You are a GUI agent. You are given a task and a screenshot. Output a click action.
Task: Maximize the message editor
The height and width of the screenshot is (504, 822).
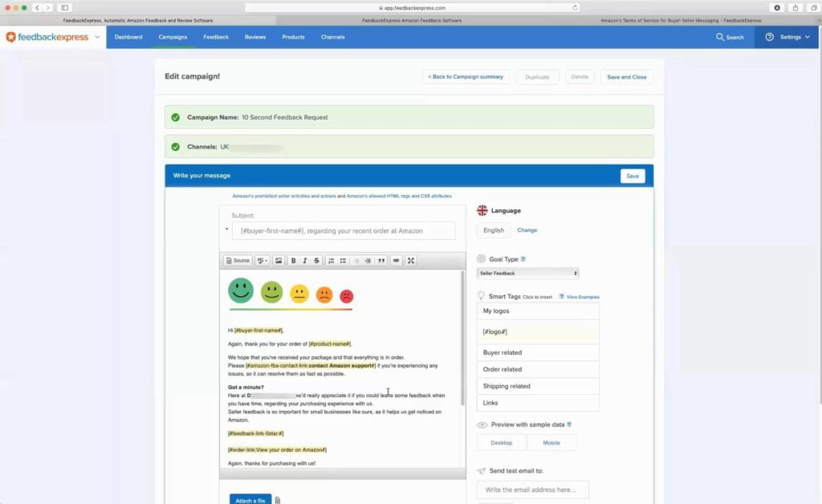(410, 260)
